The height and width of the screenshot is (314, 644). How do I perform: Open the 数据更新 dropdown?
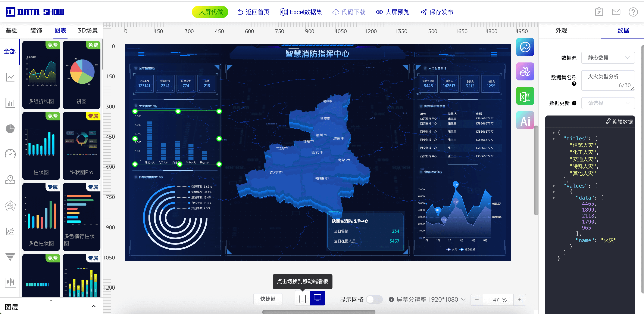[608, 103]
